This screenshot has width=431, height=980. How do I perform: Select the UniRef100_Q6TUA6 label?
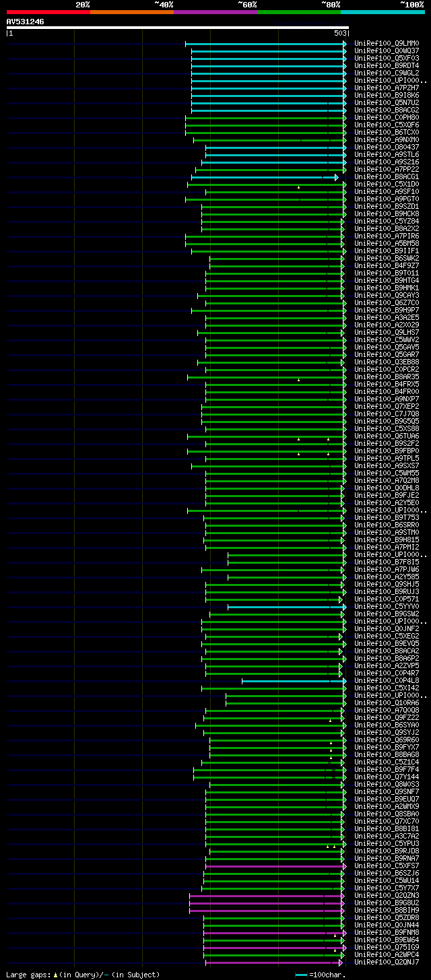(387, 436)
